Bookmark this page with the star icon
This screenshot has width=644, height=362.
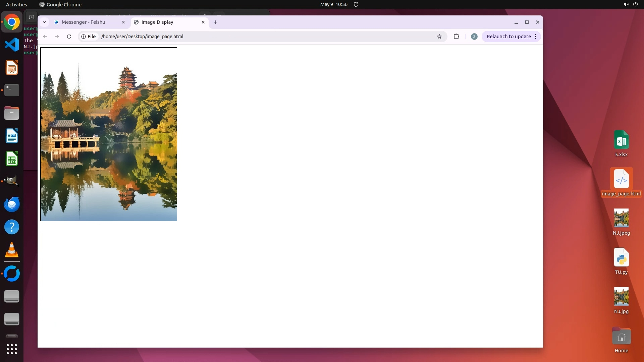(x=439, y=37)
